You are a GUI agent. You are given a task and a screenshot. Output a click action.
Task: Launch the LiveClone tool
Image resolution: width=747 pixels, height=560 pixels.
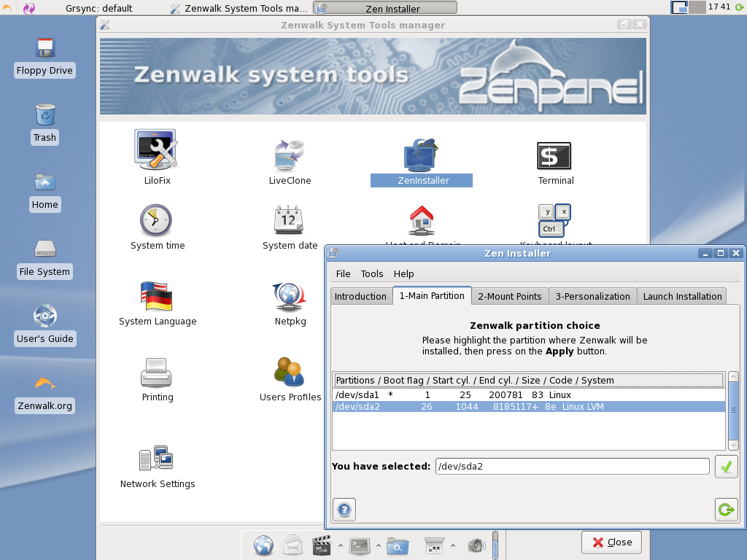[x=289, y=155]
